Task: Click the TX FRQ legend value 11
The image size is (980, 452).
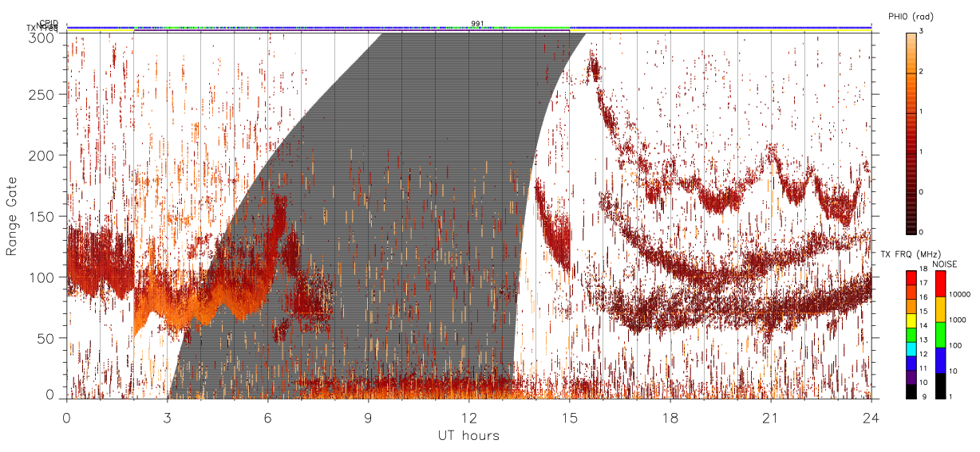Action: (x=923, y=367)
